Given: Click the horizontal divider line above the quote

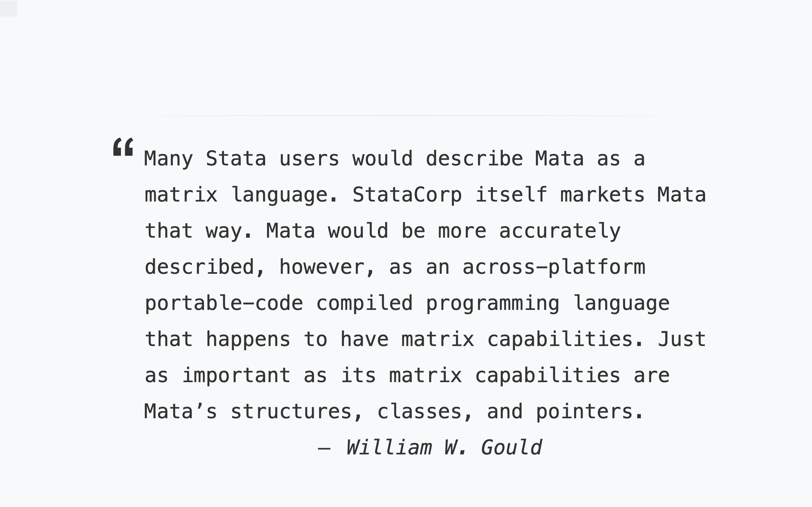Looking at the screenshot, I should (406, 116).
